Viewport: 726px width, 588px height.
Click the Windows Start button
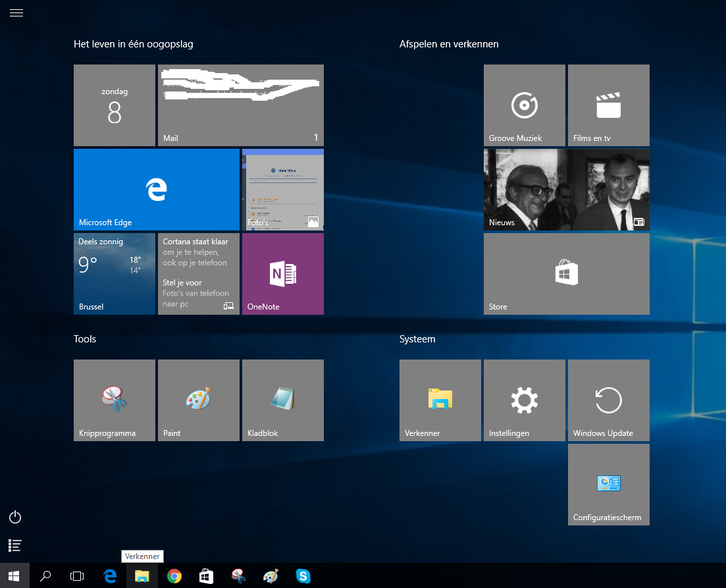14,576
